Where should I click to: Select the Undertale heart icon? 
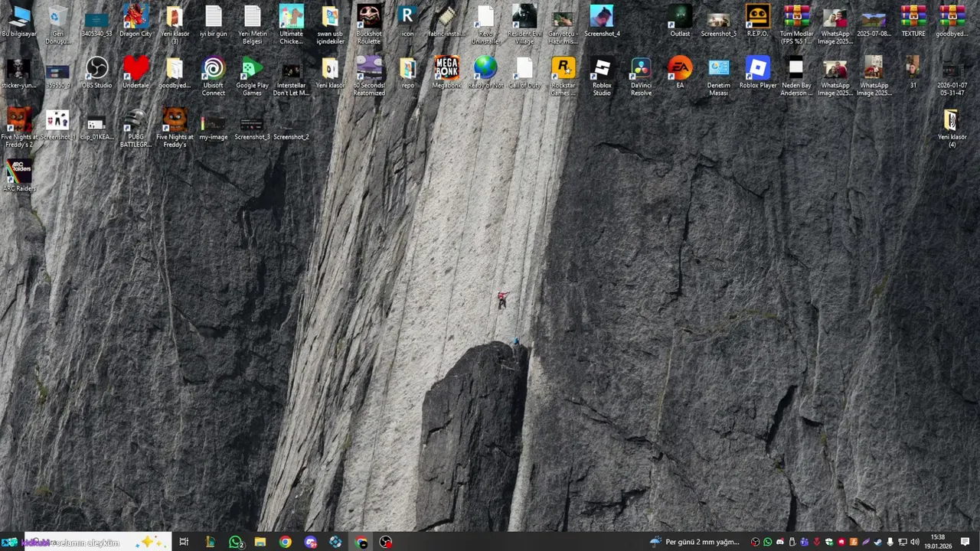(136, 73)
